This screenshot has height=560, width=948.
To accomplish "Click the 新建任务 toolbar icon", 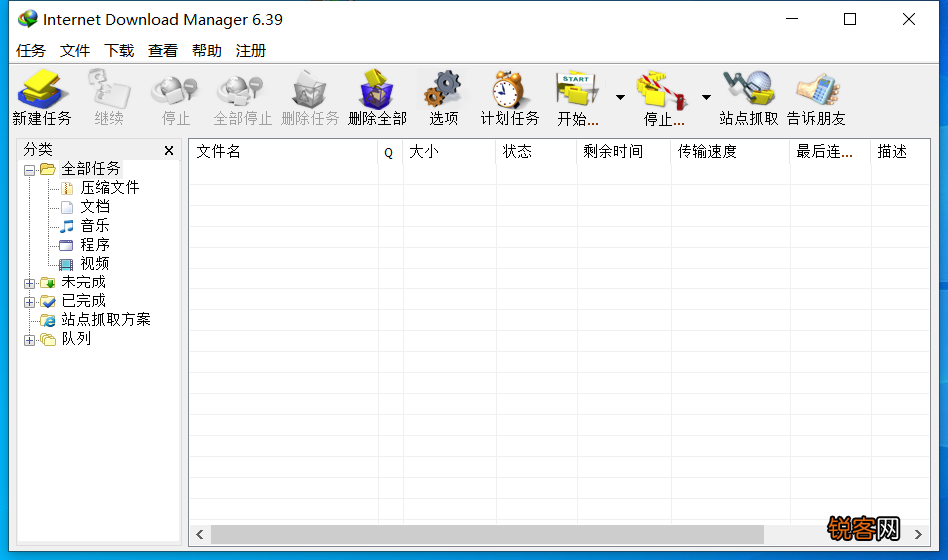I will tap(41, 89).
